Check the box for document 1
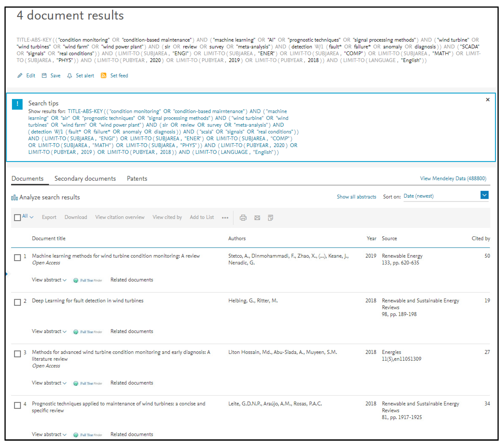 [17, 258]
